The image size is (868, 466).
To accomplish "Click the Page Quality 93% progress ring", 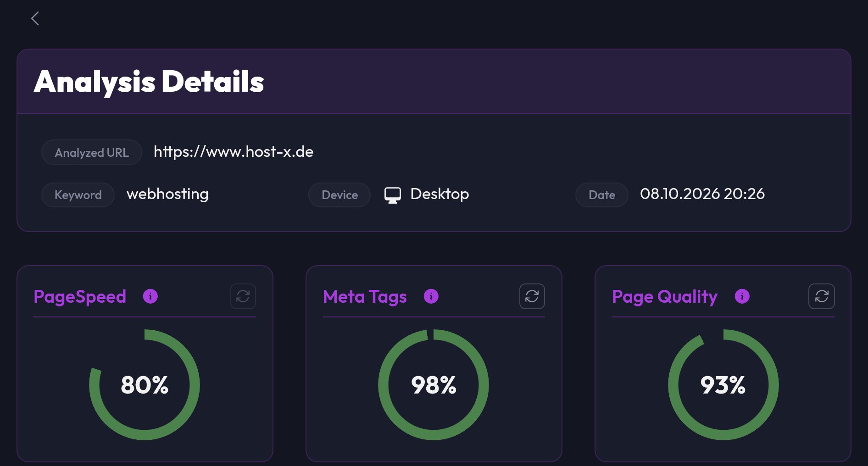I will tap(723, 385).
